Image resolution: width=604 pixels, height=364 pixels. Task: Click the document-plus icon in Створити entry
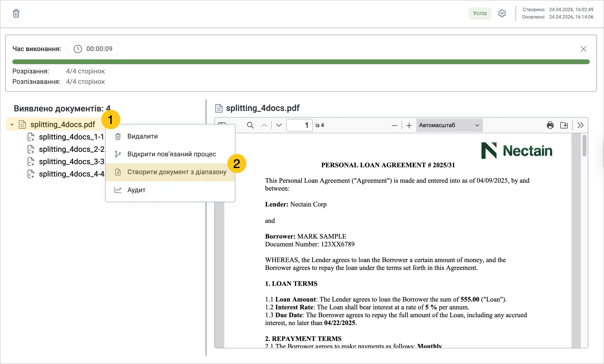(x=118, y=172)
